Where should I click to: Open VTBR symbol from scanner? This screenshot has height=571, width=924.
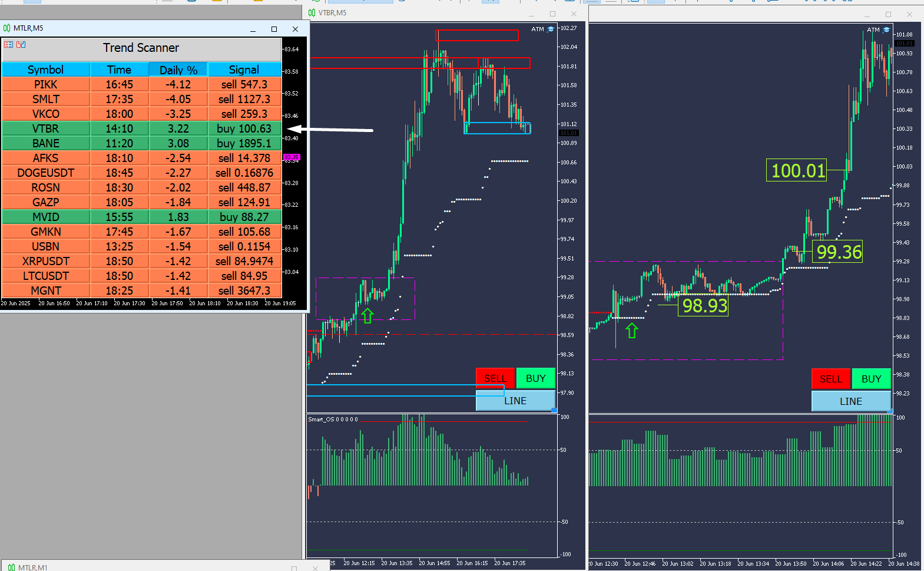point(46,128)
